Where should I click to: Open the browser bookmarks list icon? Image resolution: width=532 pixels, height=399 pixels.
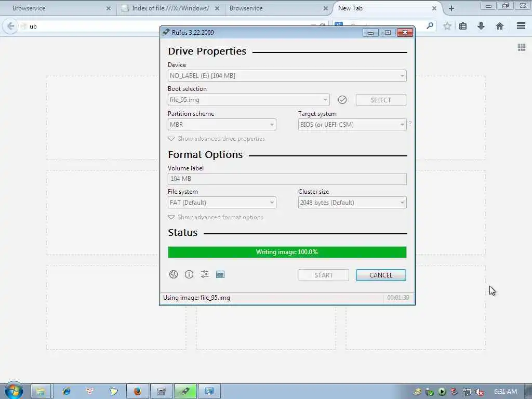pyautogui.click(x=463, y=26)
